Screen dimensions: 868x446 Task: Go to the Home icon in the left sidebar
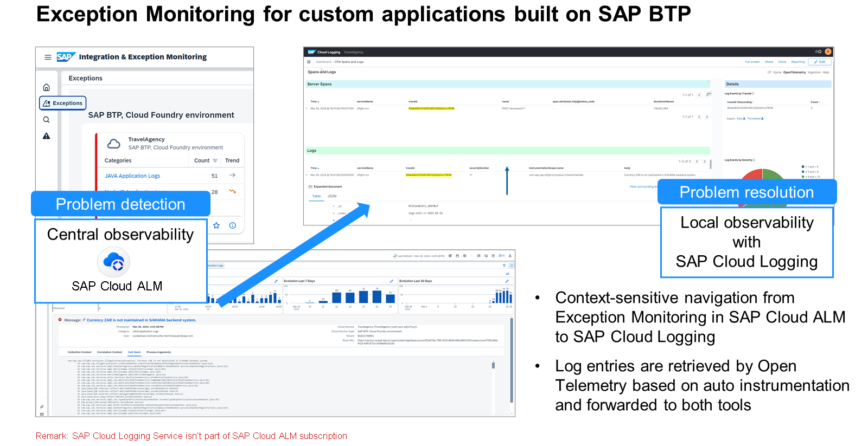coord(47,87)
